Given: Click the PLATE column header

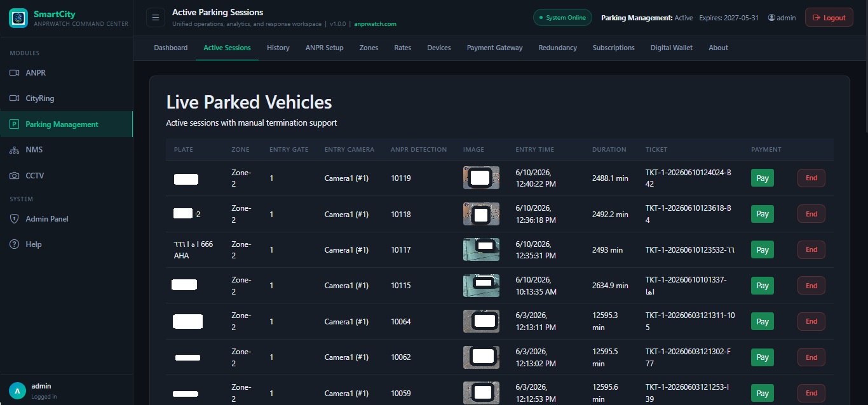Looking at the screenshot, I should (x=184, y=150).
